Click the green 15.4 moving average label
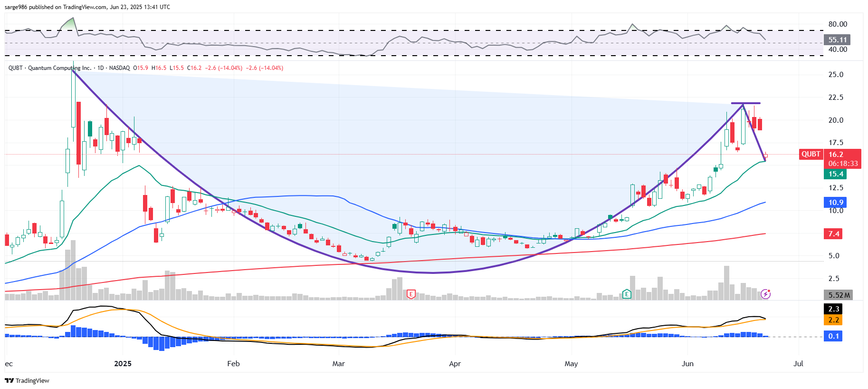The height and width of the screenshot is (389, 868). pos(836,174)
